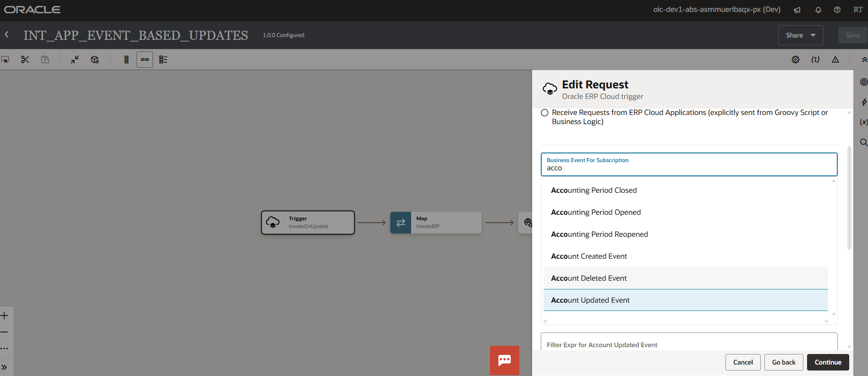
Task: Open the magnifier search icon in sidebar
Action: click(x=864, y=142)
